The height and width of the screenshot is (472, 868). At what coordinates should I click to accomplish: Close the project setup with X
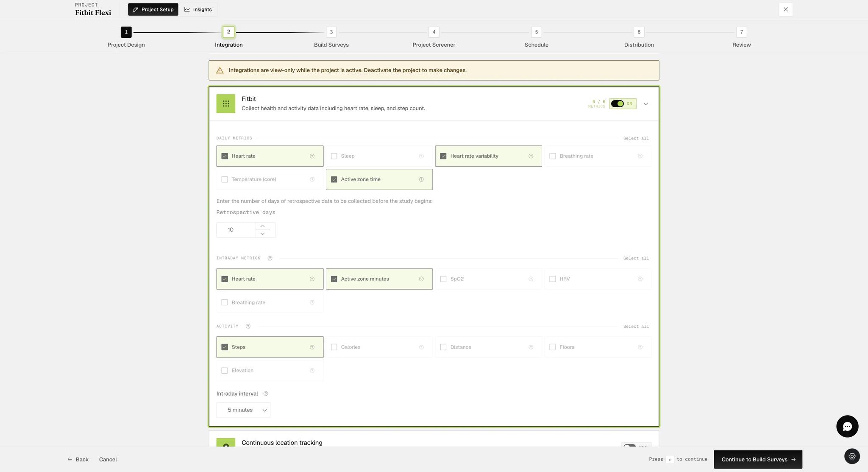(x=786, y=9)
